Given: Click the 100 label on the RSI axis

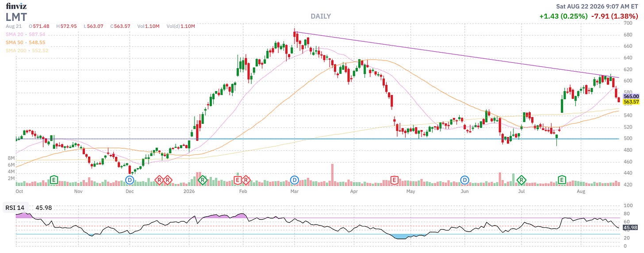Looking at the screenshot, I should 628,206.
